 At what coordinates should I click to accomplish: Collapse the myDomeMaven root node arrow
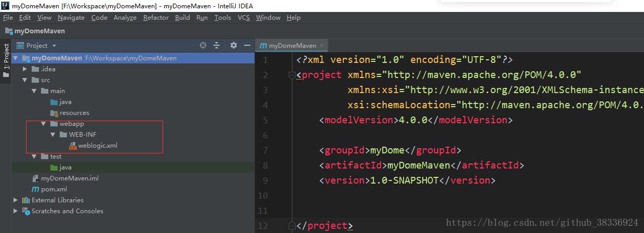[16, 58]
